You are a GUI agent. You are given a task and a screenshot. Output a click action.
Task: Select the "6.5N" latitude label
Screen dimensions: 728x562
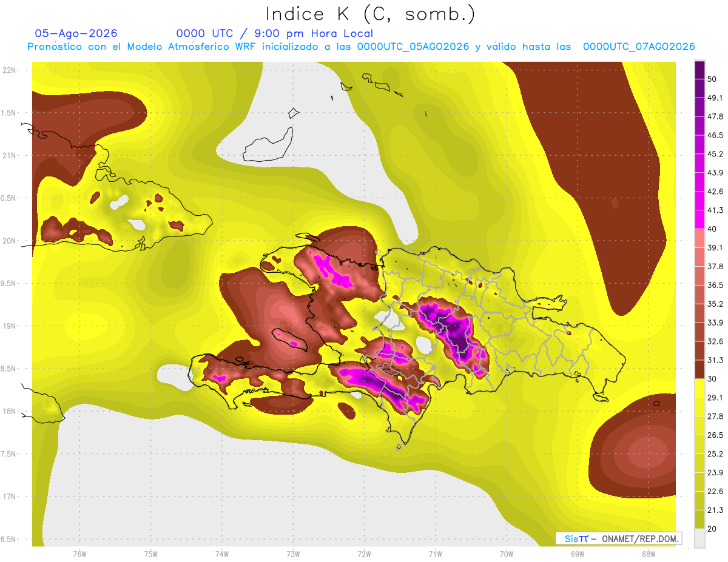(x=8, y=539)
